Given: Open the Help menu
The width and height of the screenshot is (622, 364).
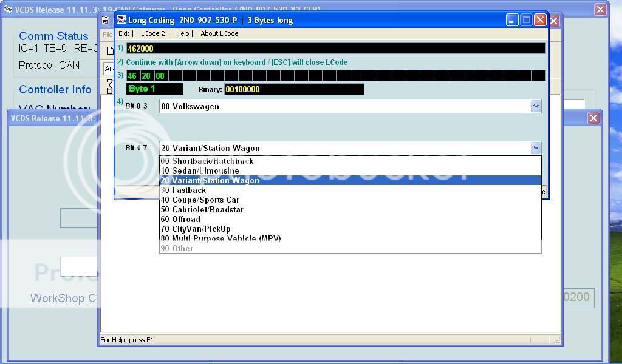Looking at the screenshot, I should [x=182, y=33].
